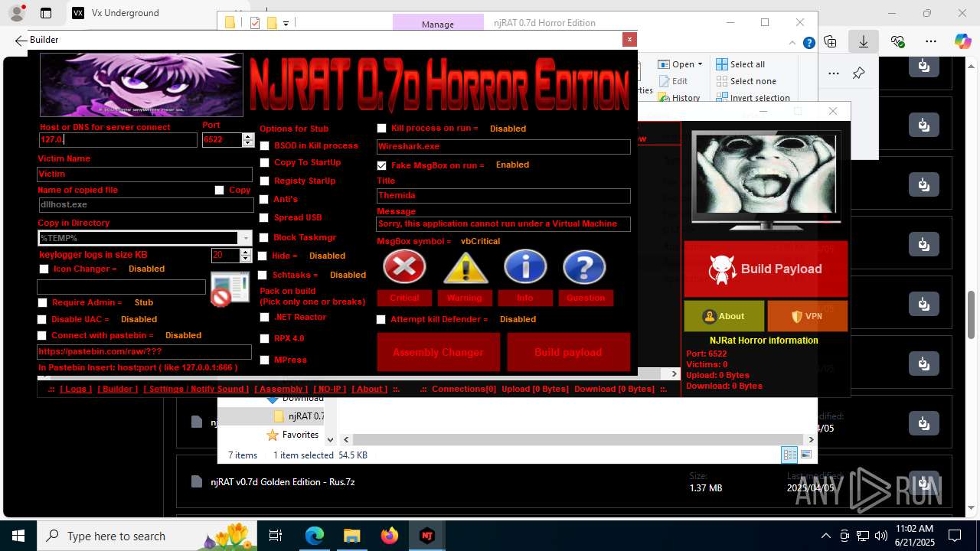Open History in File Explorer ribbon
The width and height of the screenshot is (980, 551).
[678, 98]
